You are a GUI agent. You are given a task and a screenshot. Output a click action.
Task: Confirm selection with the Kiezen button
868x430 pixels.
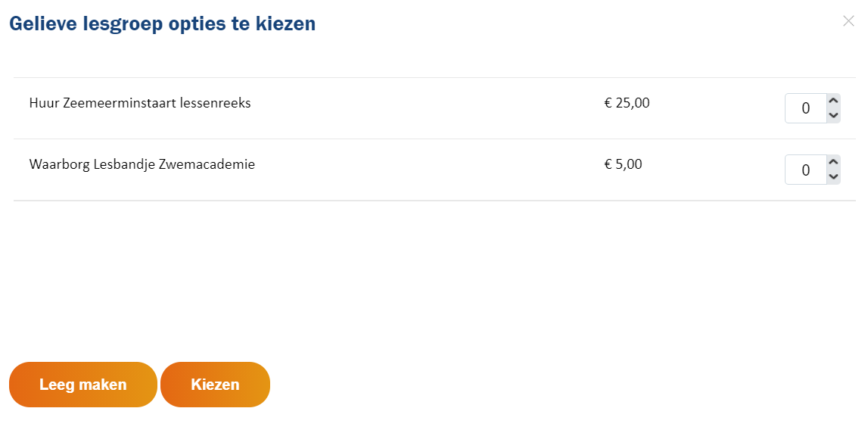pos(216,385)
